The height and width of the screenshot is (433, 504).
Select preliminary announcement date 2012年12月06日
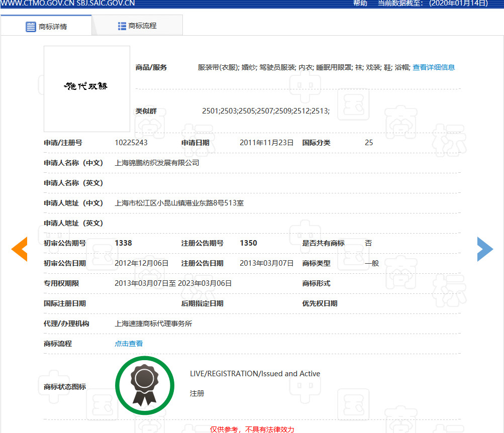point(141,263)
